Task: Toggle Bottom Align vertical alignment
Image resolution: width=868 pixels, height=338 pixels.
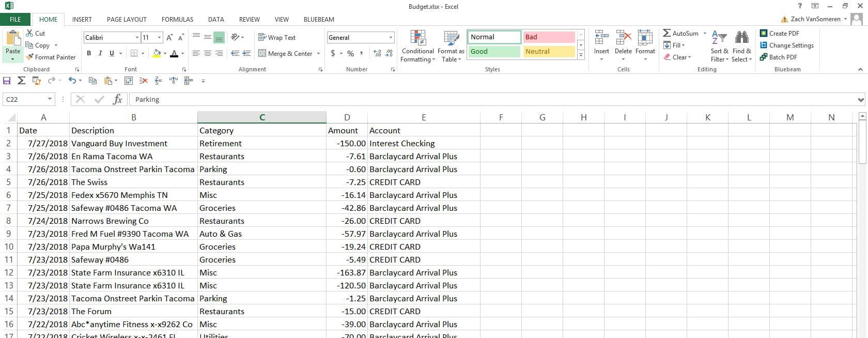Action: click(219, 37)
